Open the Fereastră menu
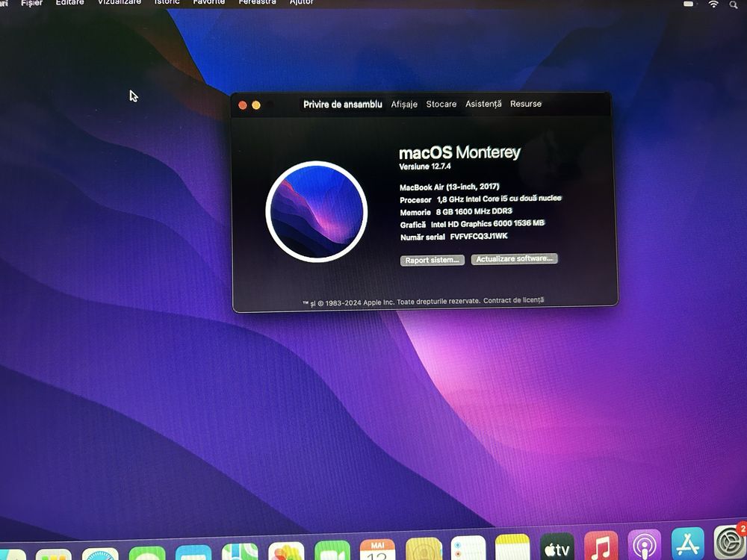The image size is (747, 560). point(257,2)
